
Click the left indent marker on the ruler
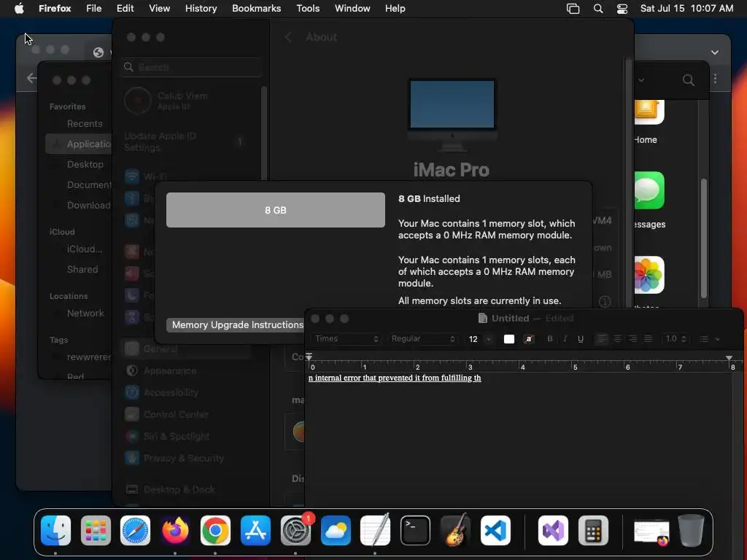(309, 356)
